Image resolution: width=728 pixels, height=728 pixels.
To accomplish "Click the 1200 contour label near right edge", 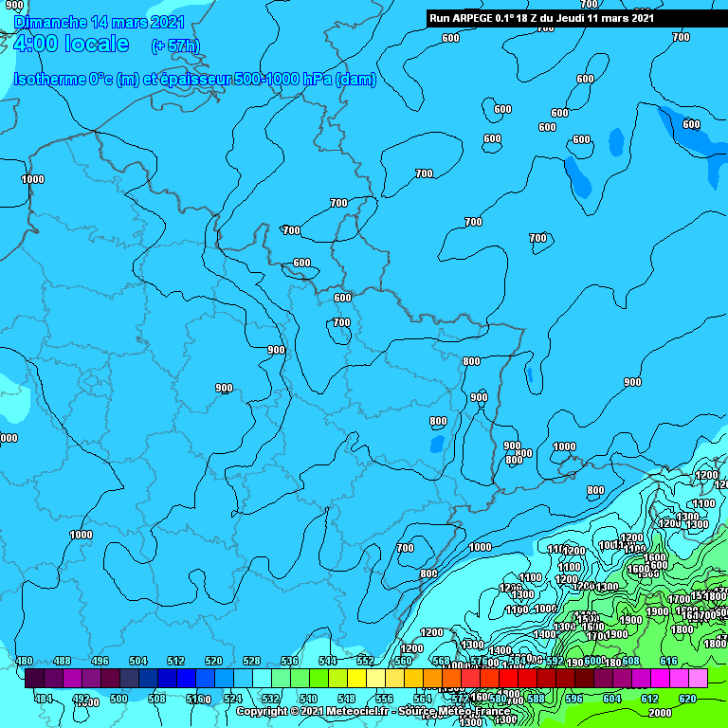I will tap(706, 475).
